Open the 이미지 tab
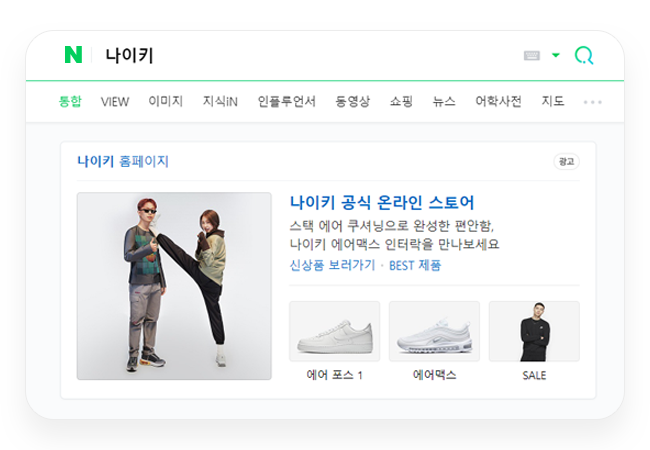This screenshot has width=650, height=450. pos(166,101)
